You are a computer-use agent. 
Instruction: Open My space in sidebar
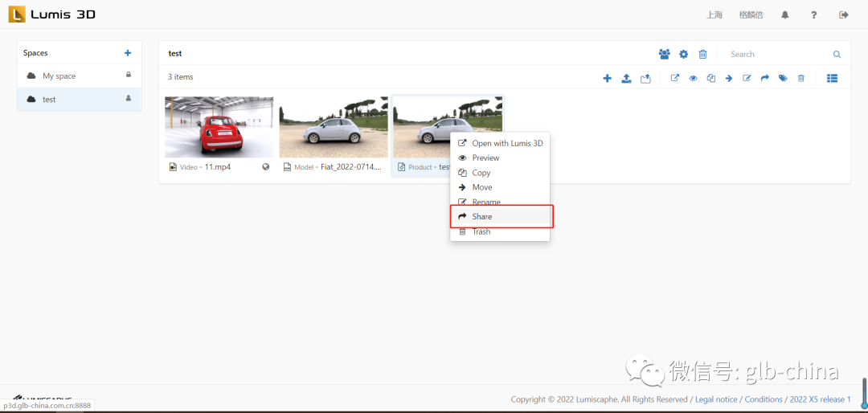pyautogui.click(x=79, y=76)
